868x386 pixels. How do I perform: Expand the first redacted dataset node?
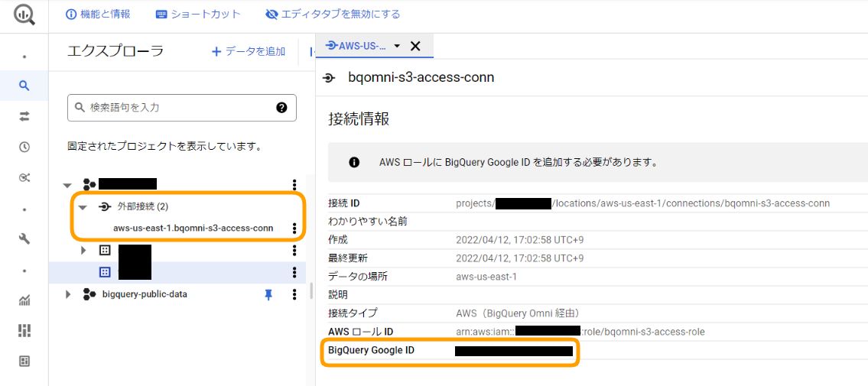tap(83, 250)
